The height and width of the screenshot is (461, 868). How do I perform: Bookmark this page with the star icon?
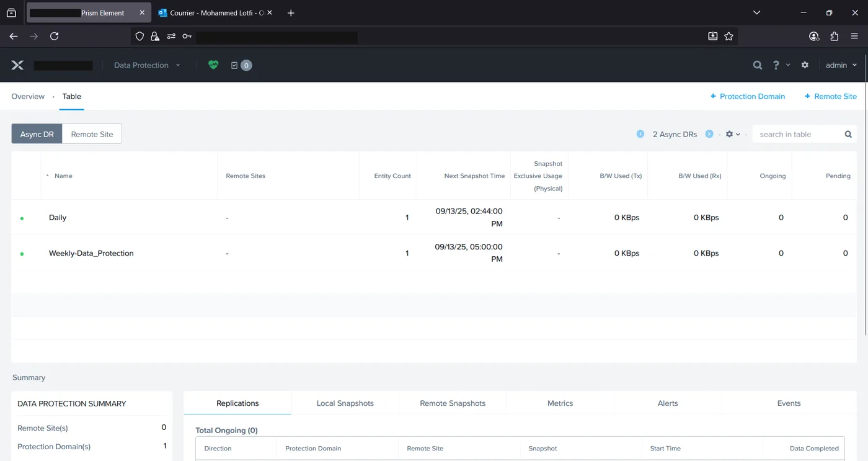[x=729, y=37]
